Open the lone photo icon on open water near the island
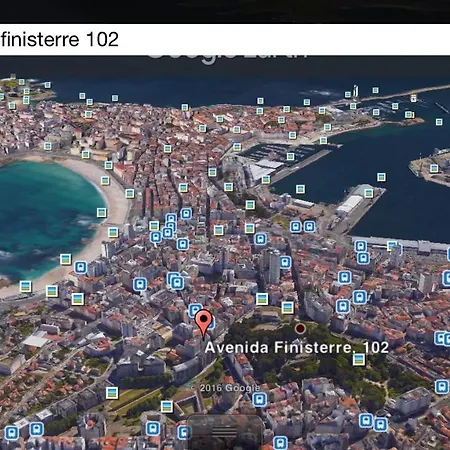The width and height of the screenshot is (450, 450). pos(381,177)
